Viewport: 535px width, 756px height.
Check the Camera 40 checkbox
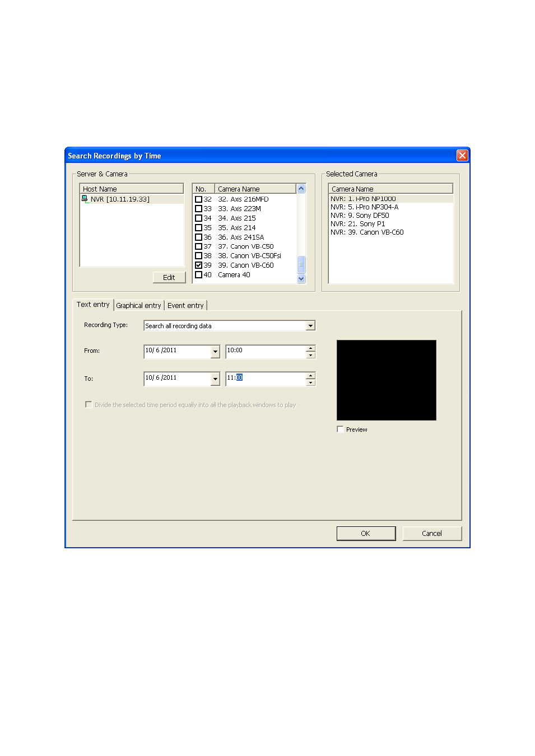click(198, 275)
